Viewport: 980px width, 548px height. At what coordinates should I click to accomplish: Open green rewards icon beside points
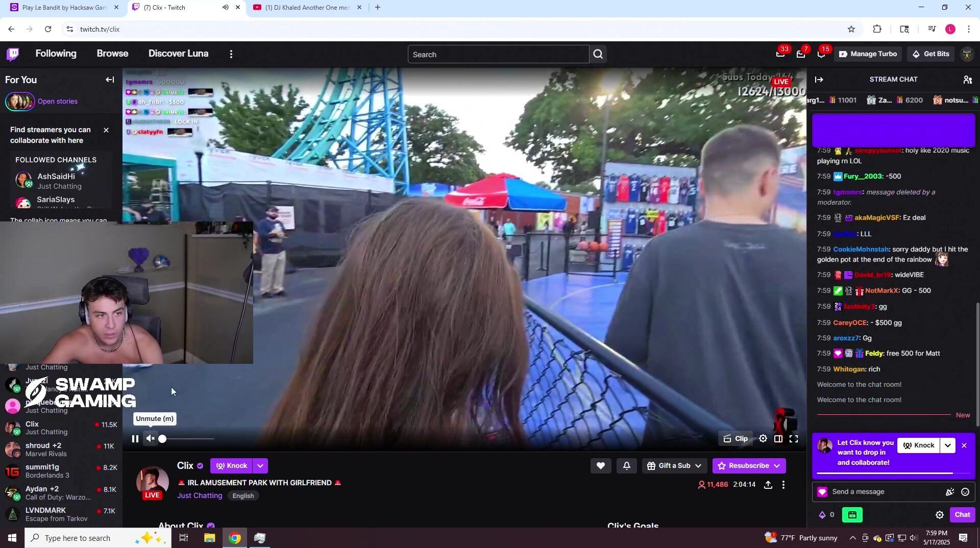(852, 515)
